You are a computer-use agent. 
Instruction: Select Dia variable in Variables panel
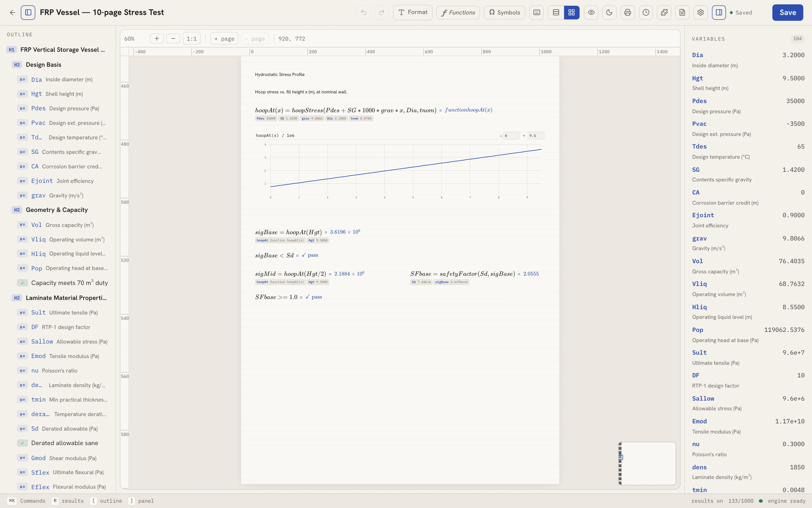pos(748,60)
